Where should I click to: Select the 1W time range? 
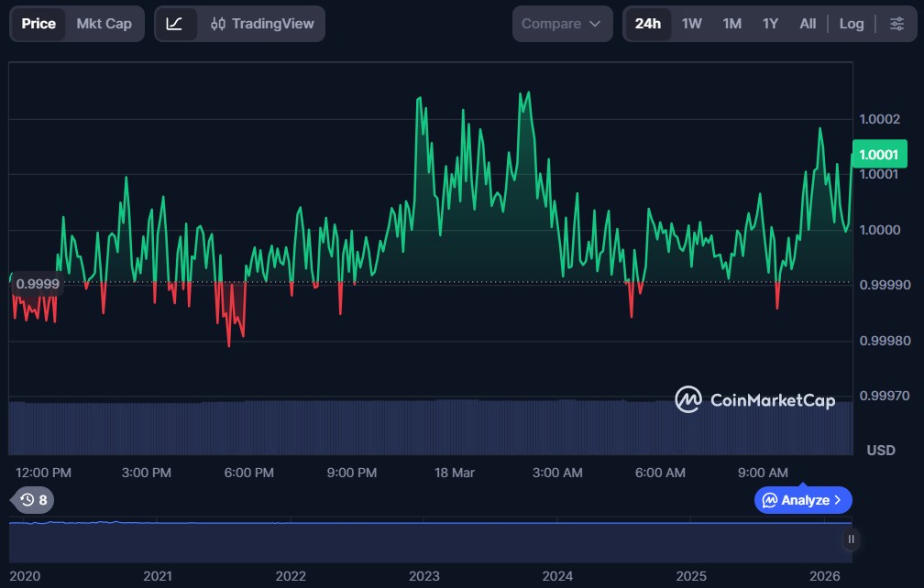pyautogui.click(x=691, y=24)
